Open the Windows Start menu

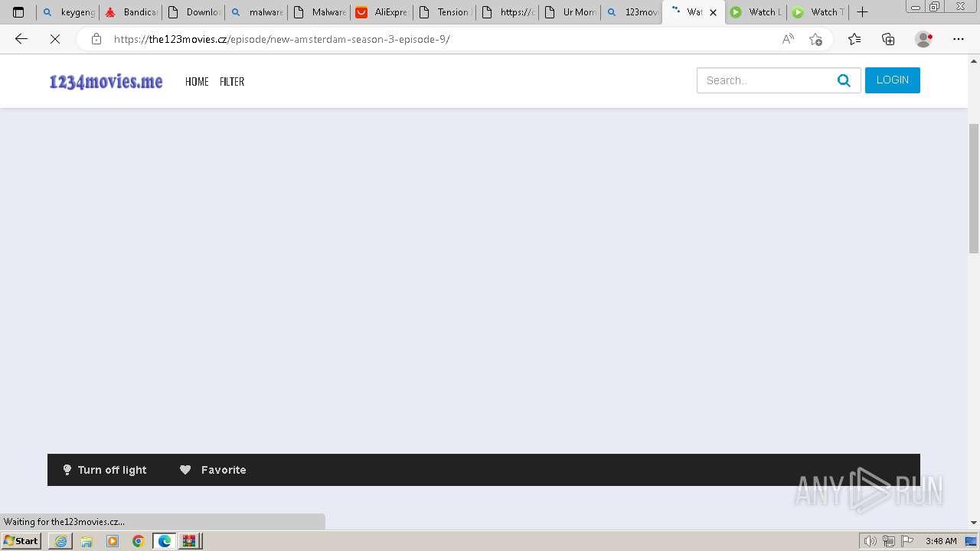coord(21,541)
